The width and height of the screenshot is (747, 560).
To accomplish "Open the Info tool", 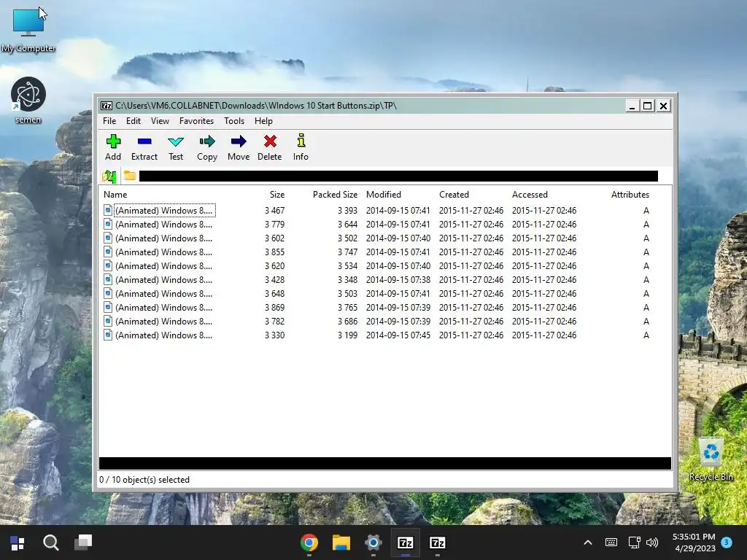I will 301,147.
